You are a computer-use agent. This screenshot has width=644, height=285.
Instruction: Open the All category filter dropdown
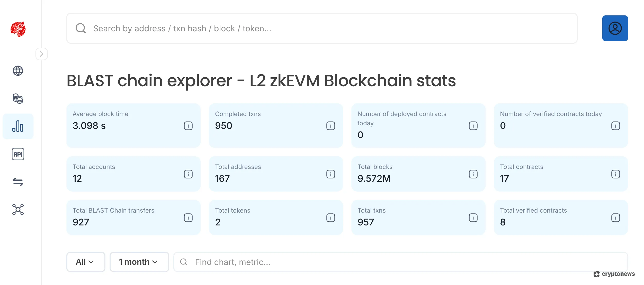pyautogui.click(x=86, y=262)
